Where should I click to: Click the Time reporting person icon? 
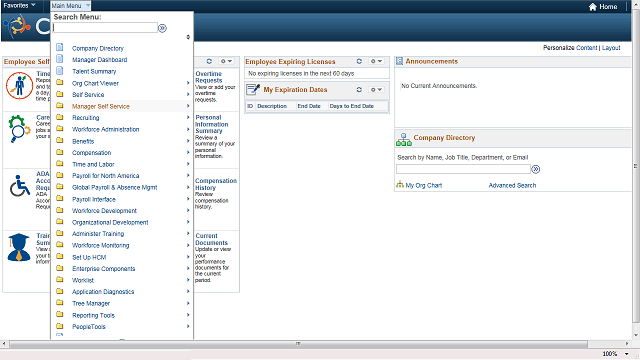tap(19, 86)
